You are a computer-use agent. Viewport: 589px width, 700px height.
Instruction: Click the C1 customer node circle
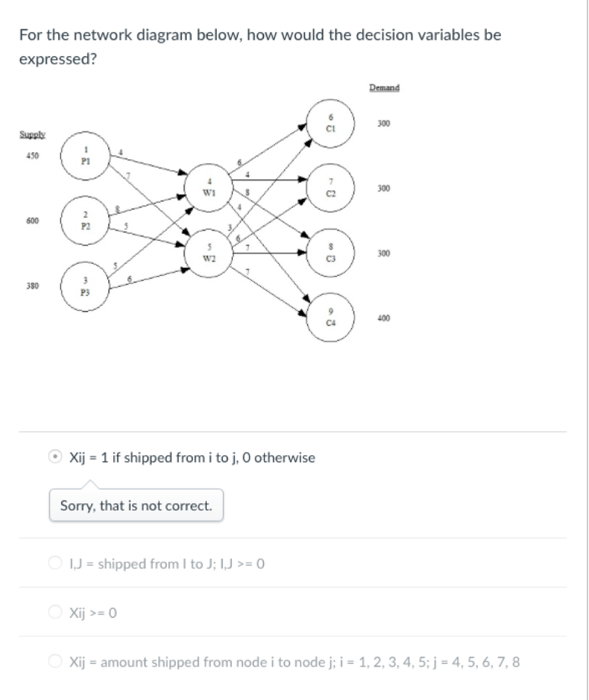click(x=330, y=123)
